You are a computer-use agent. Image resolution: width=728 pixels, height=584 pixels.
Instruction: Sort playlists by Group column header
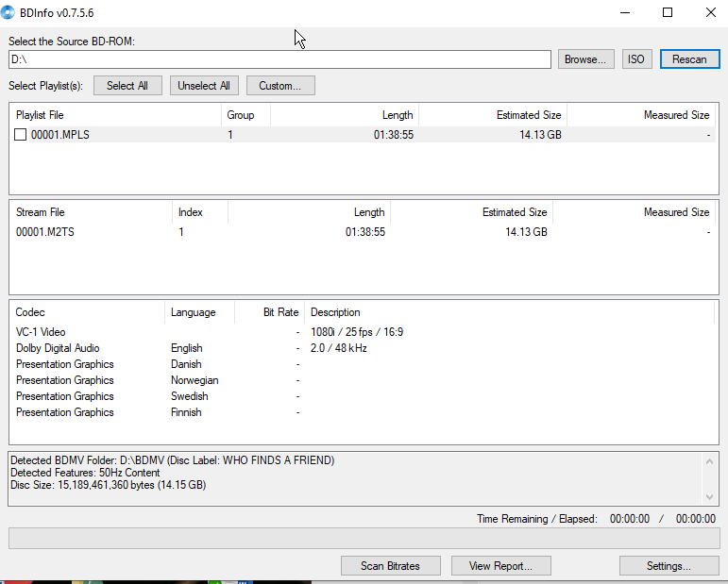(x=245, y=115)
